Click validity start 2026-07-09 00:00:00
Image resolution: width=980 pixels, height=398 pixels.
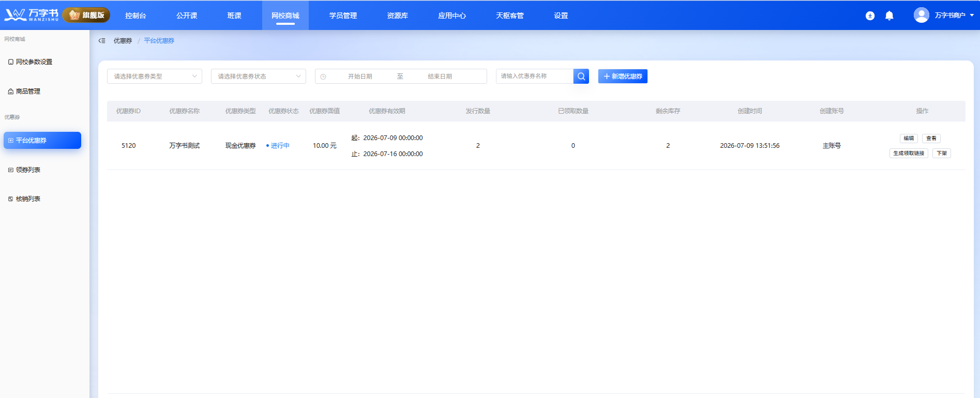point(393,138)
